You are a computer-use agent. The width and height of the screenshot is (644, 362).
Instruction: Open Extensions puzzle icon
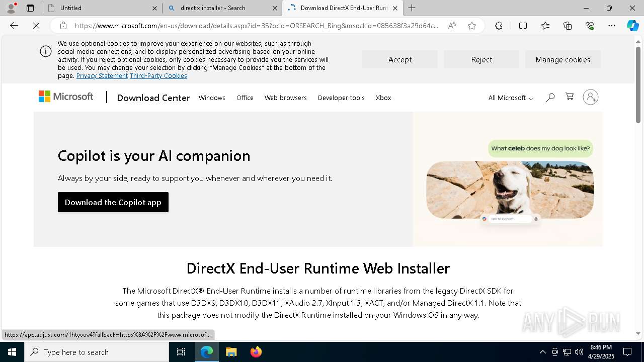tap(499, 26)
